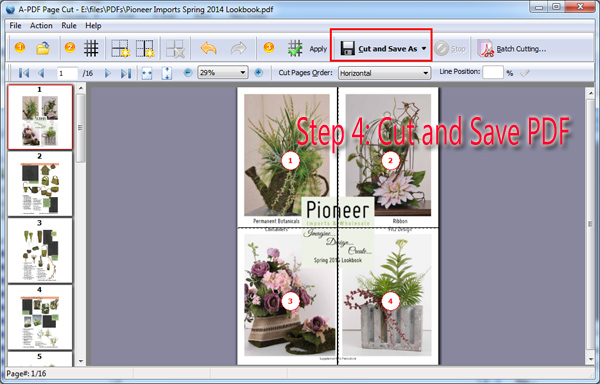
Task: Click cut region marker 2 on the page
Action: [390, 161]
